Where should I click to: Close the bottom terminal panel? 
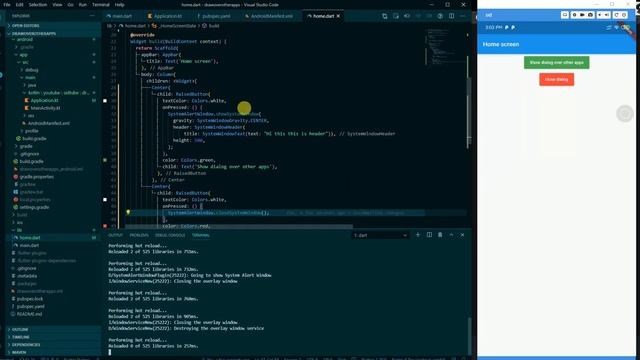(462, 235)
